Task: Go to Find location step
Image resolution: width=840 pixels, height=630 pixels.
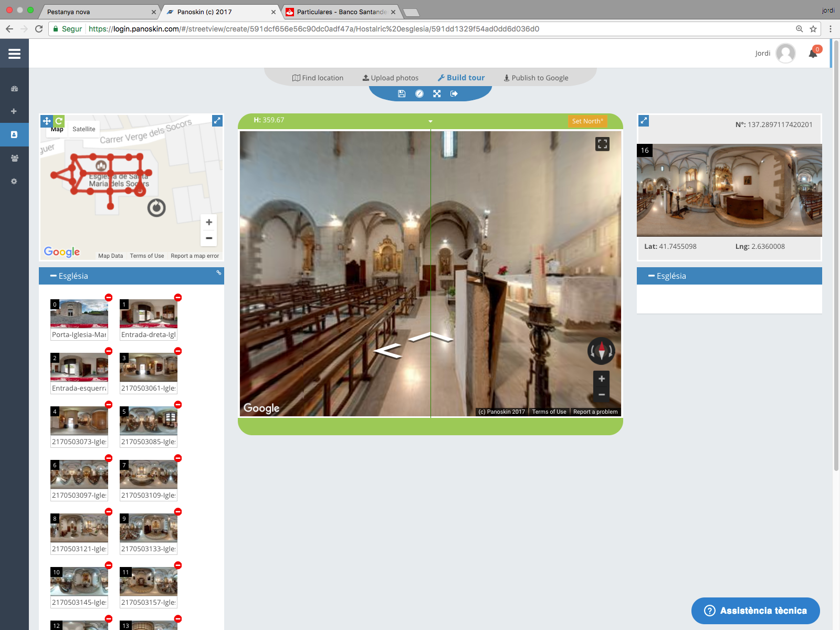Action: tap(318, 78)
